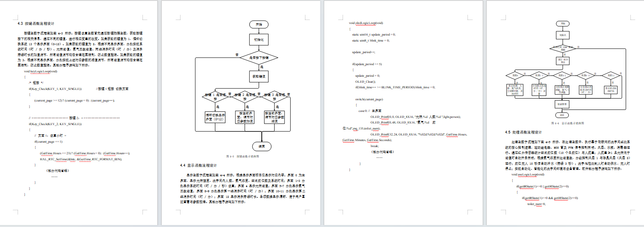Click the heading '4.4 显示函数流程设计'

(199, 165)
